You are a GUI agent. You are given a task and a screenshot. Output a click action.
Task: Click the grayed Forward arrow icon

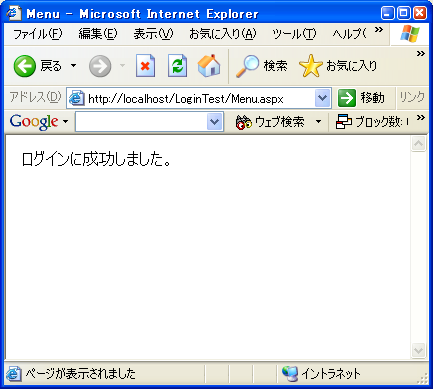point(100,66)
